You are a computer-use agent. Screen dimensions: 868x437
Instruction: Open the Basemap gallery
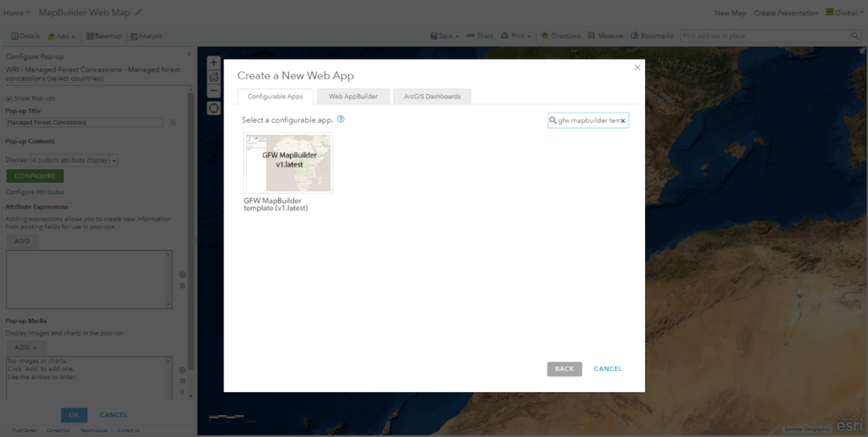click(104, 36)
